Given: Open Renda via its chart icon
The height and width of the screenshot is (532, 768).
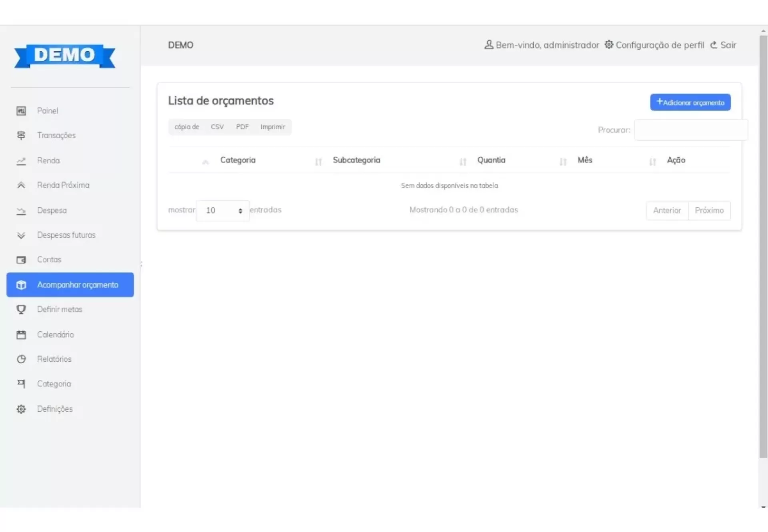Looking at the screenshot, I should tap(21, 161).
